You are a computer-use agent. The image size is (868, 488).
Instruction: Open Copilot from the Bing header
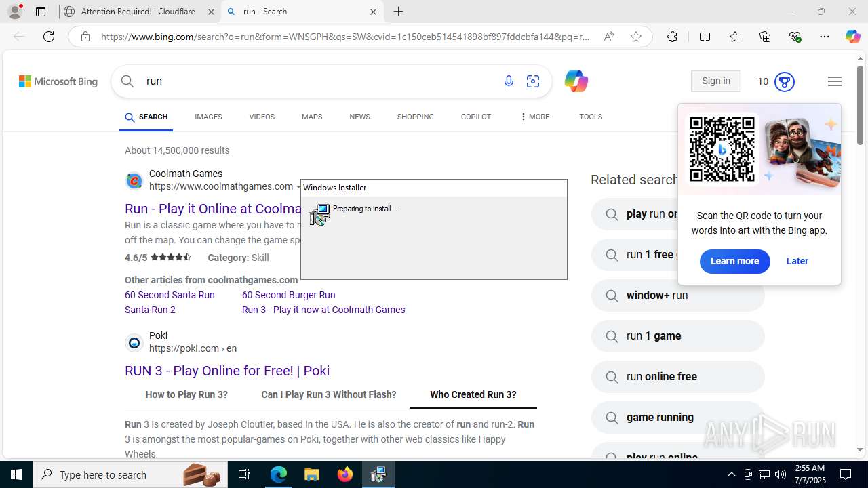tap(576, 81)
